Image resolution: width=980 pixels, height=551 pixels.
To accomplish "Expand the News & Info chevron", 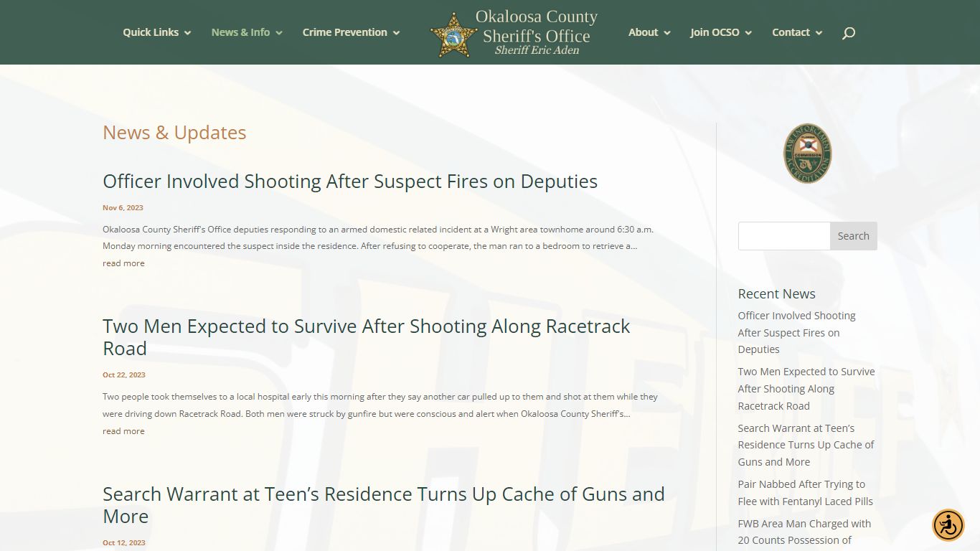I will coord(278,33).
